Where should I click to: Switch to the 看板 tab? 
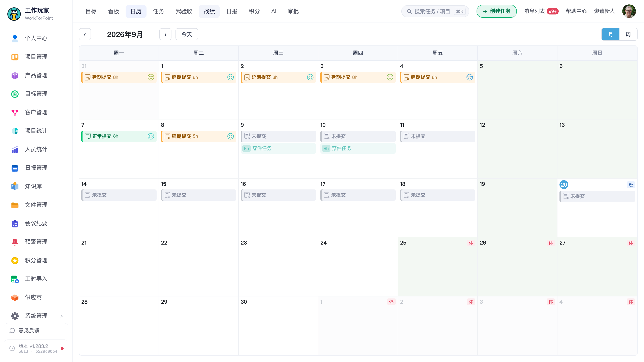tap(114, 11)
